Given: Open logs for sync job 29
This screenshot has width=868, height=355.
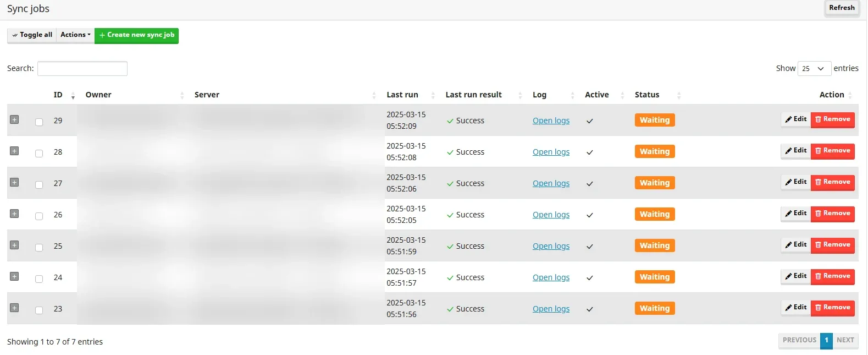Looking at the screenshot, I should 551,121.
